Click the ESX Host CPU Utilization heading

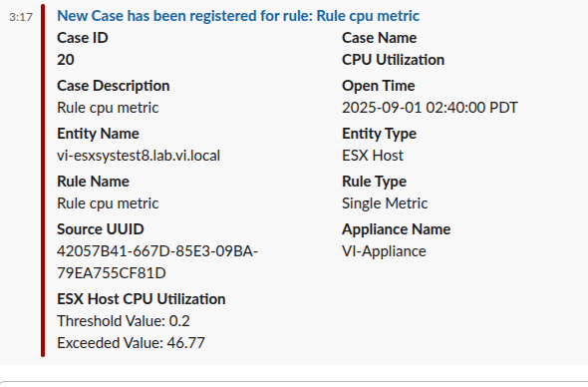(x=141, y=299)
